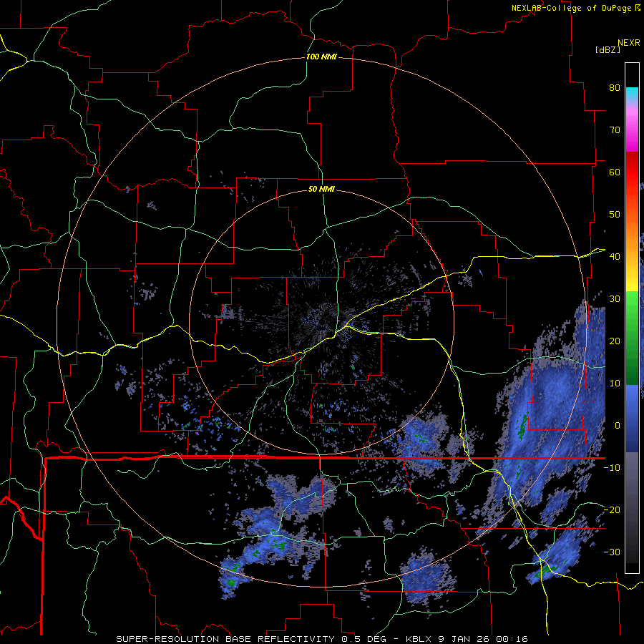The width and height of the screenshot is (644, 644).
Task: Click the SUPER-RESOLUTION BASE REFLECTIVITY caption
Action: click(x=225, y=639)
